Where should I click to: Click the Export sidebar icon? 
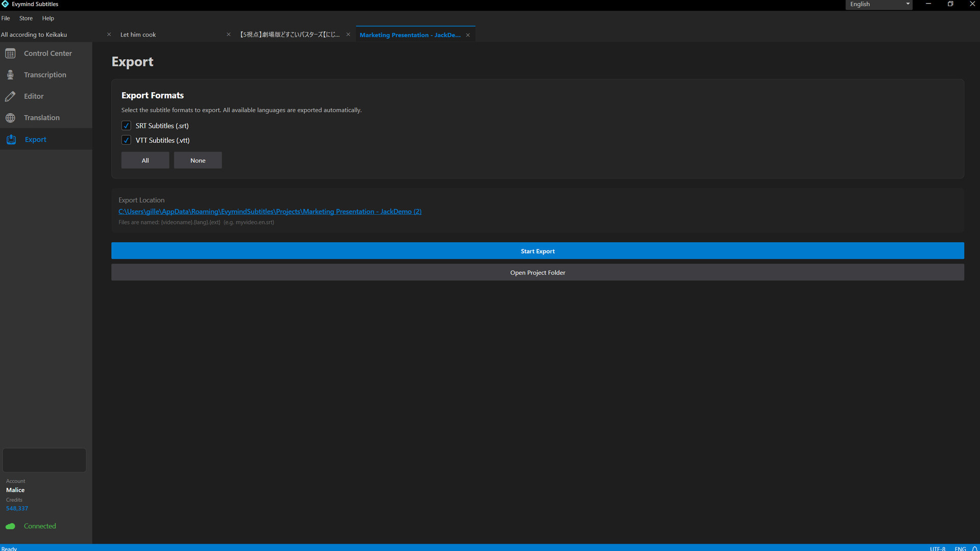[11, 139]
